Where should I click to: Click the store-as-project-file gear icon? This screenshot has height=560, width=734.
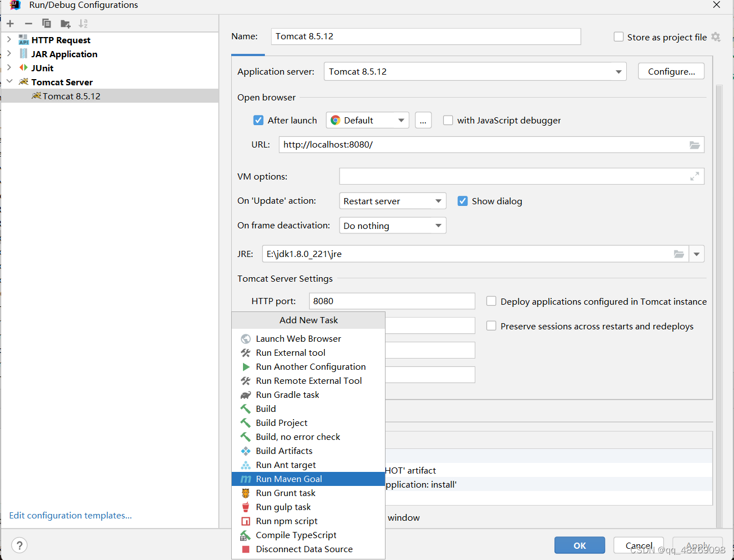[715, 37]
